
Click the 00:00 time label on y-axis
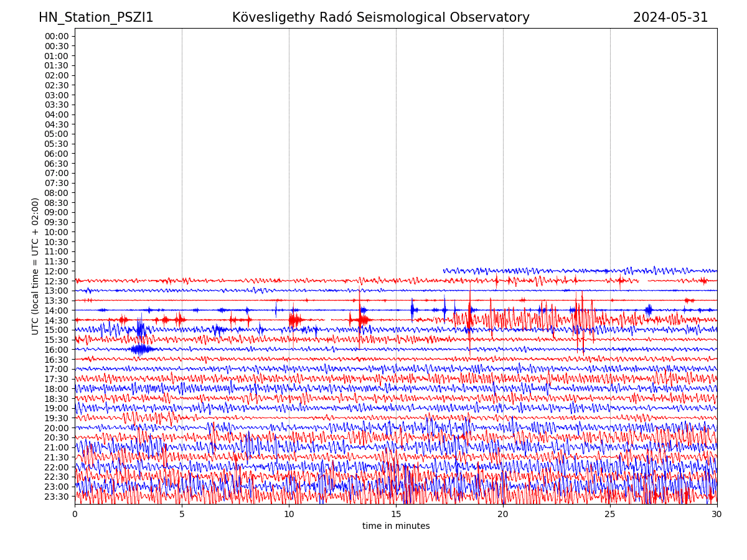click(x=57, y=36)
